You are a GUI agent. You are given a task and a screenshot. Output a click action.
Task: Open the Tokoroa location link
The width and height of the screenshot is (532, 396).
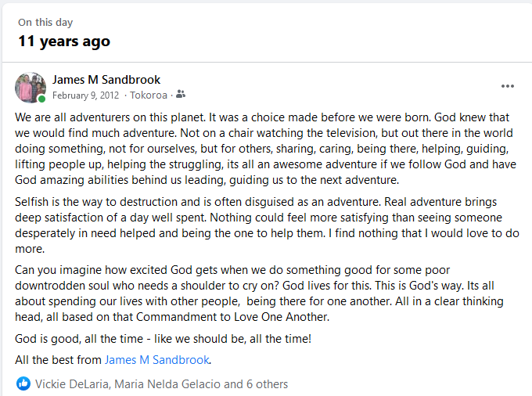point(149,95)
